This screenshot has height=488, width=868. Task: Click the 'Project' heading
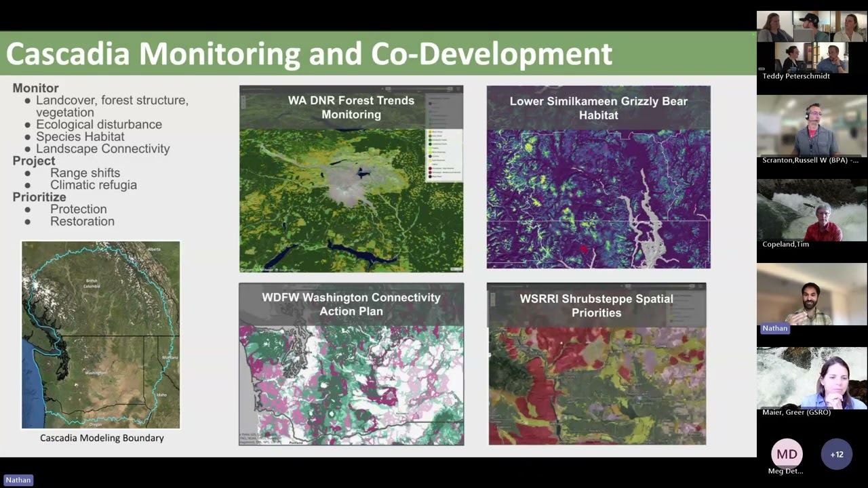34,161
